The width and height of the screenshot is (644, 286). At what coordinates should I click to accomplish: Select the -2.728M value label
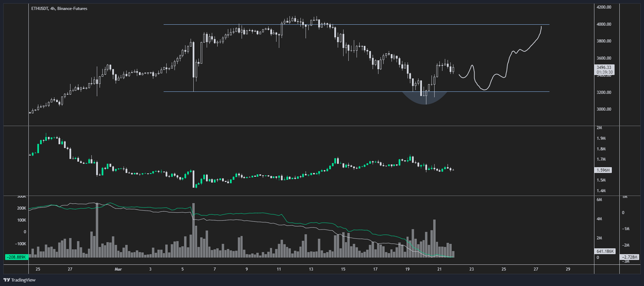coord(628,258)
